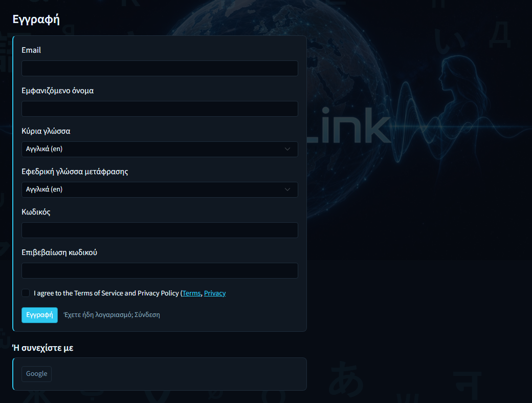This screenshot has width=532, height=403.
Task: Select the Κωδικός password field
Action: click(x=160, y=230)
